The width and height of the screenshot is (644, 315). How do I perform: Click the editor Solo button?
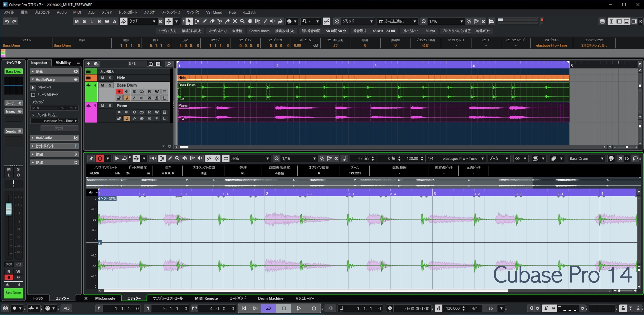pos(100,158)
